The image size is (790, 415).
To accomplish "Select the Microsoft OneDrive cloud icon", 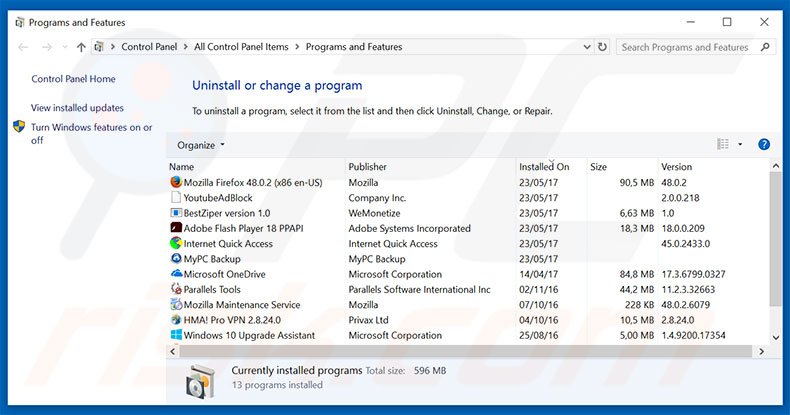I will [x=176, y=274].
